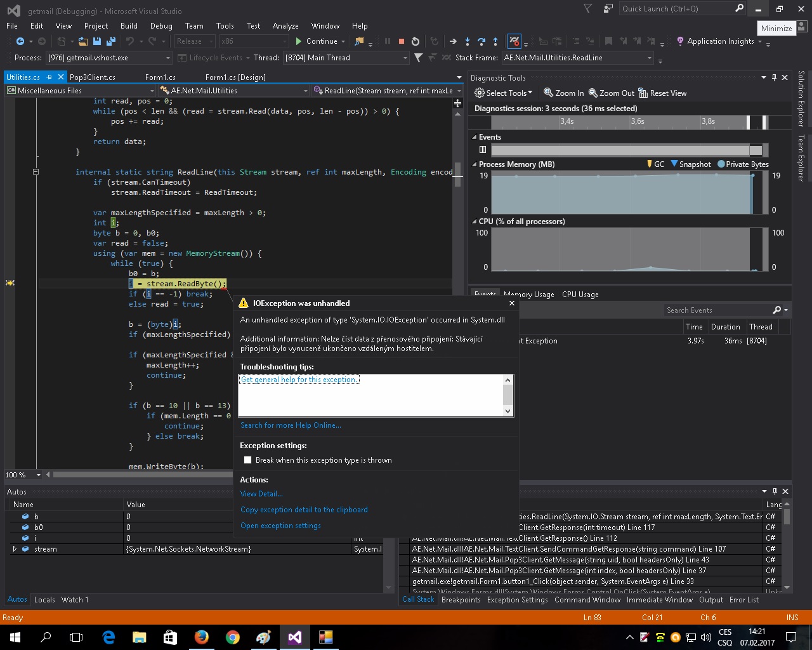The height and width of the screenshot is (650, 812).
Task: Click Copy exception detail to the clipboard
Action: pyautogui.click(x=304, y=510)
